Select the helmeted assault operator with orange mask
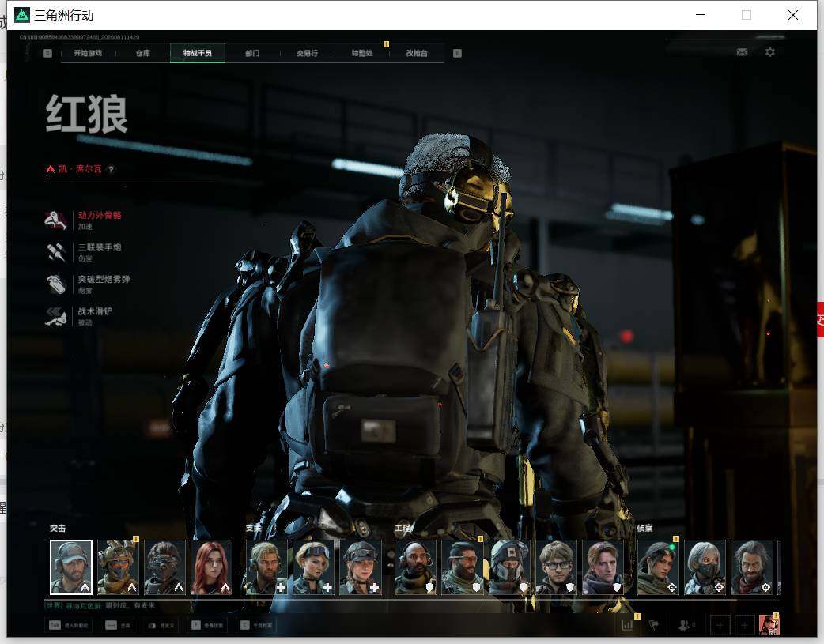The height and width of the screenshot is (644, 824). (118, 567)
